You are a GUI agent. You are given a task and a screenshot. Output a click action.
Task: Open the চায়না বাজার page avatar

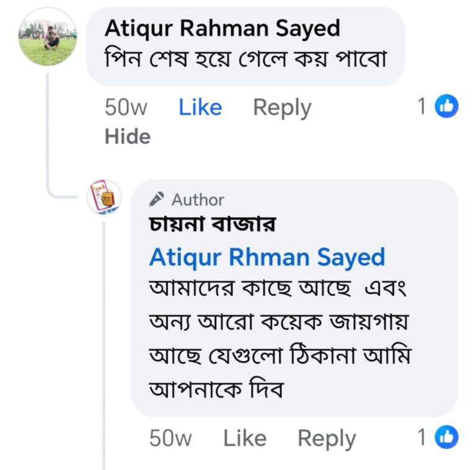104,197
